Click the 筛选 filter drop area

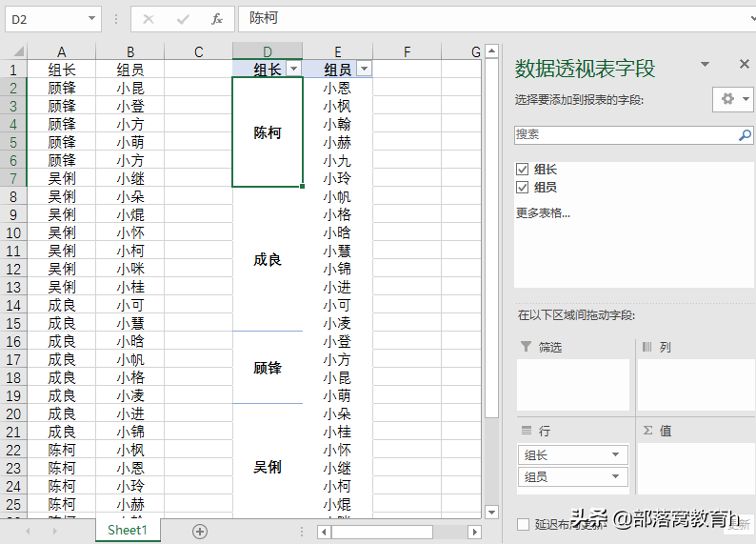click(573, 384)
